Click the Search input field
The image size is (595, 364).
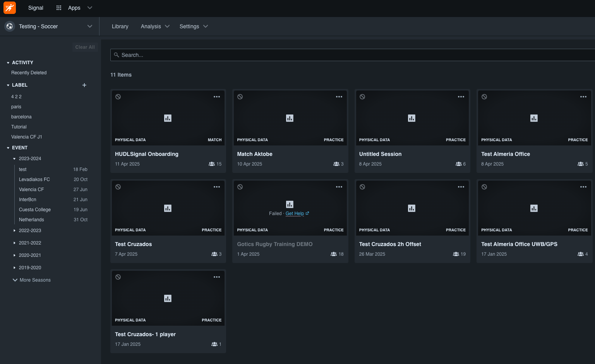pyautogui.click(x=353, y=55)
